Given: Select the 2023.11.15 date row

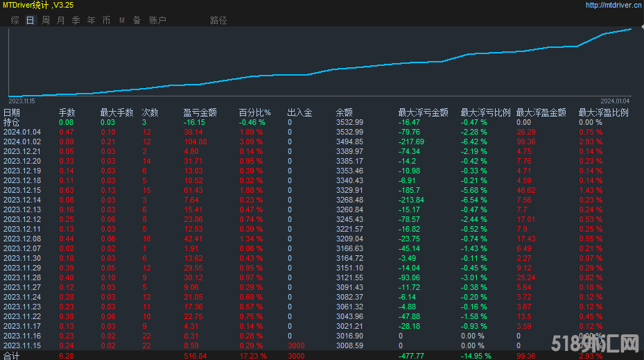Looking at the screenshot, I should tap(22, 344).
